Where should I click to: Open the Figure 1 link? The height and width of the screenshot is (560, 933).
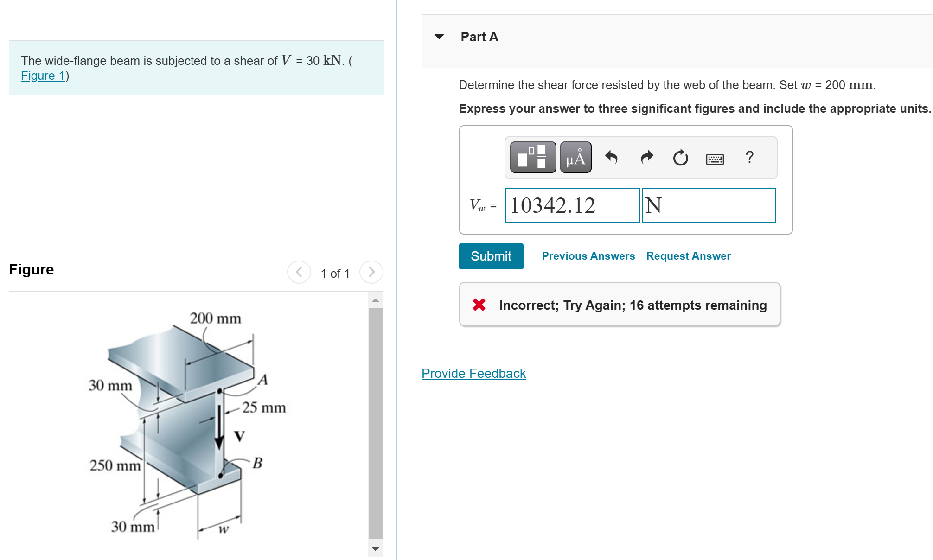[x=42, y=76]
